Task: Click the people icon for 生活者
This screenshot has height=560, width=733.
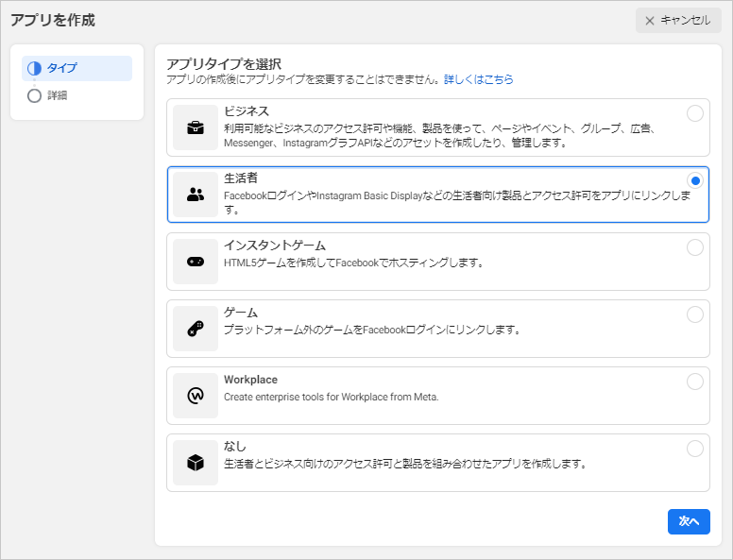Action: click(x=196, y=195)
